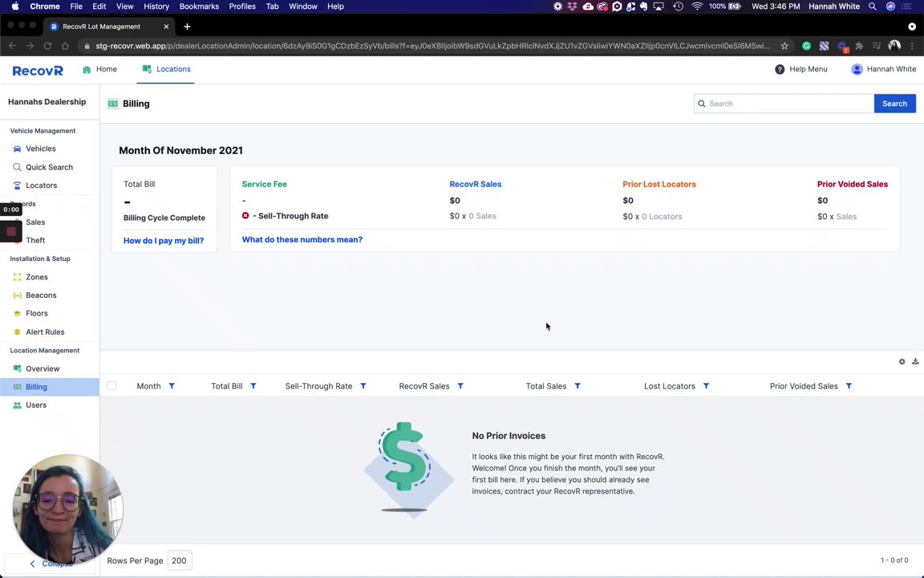Screen dimensions: 924x578
Task: Click the browser back arrow
Action: coord(12,46)
